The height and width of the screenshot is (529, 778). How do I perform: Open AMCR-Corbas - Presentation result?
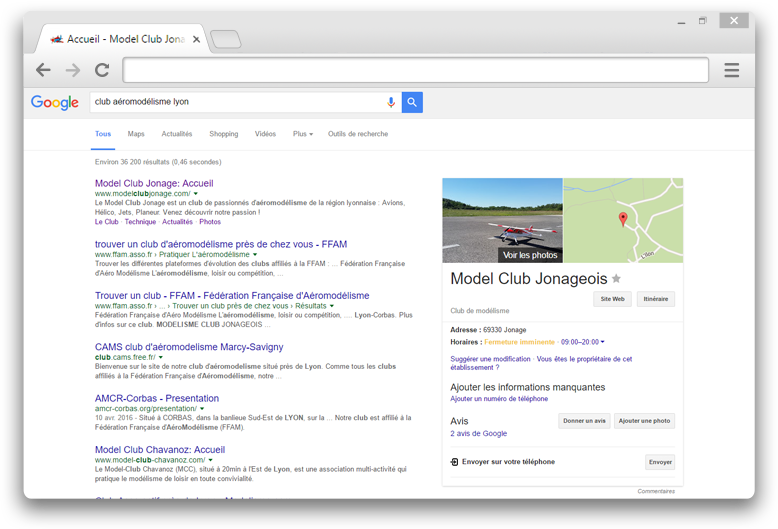click(157, 398)
